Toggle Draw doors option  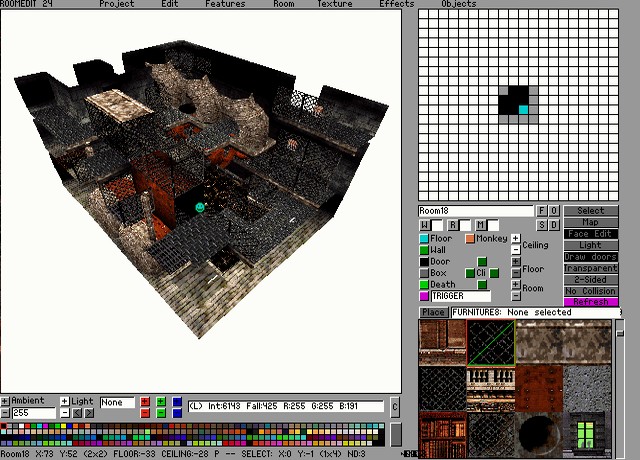click(x=590, y=257)
